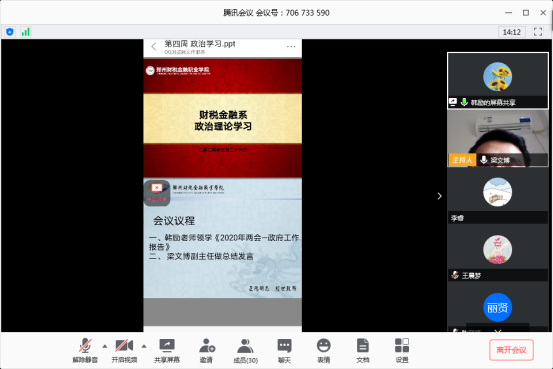Unmute microphone with the 解除静音 button
This screenshot has height=369, width=553.
click(x=85, y=350)
